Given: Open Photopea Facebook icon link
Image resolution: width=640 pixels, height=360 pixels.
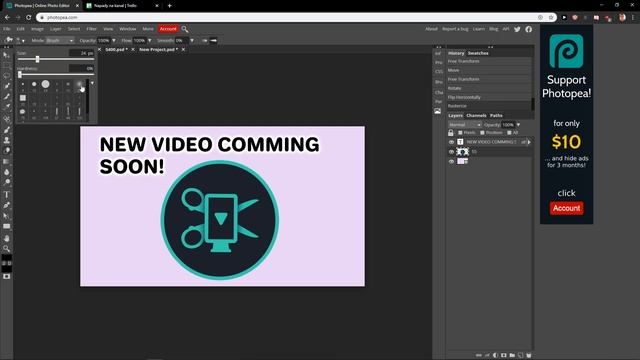Looking at the screenshot, I should click(x=529, y=29).
